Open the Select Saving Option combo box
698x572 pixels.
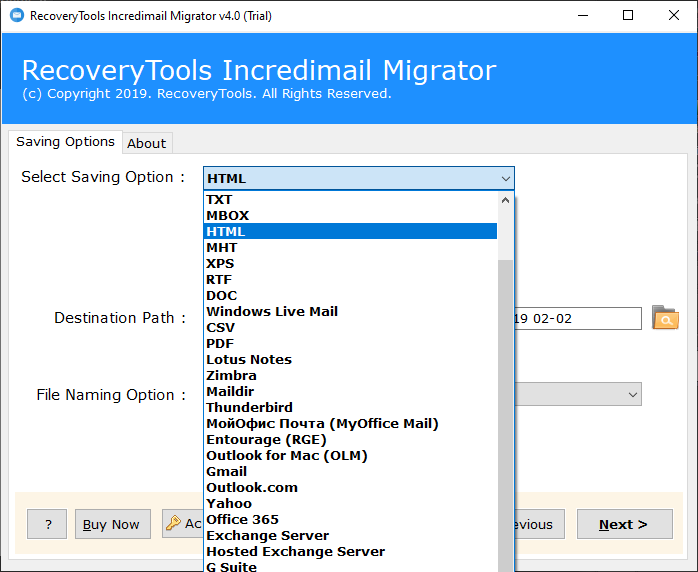pyautogui.click(x=359, y=178)
